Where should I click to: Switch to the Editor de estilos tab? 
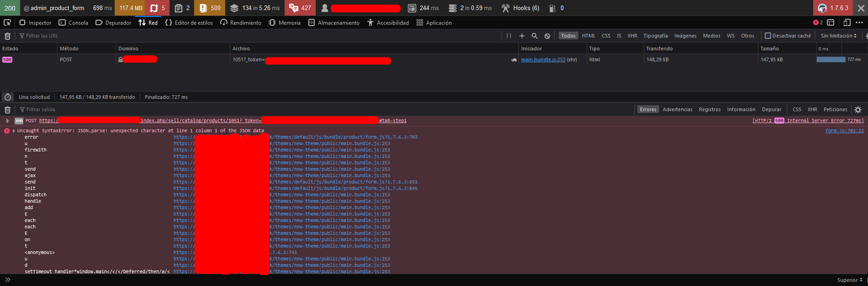[189, 22]
